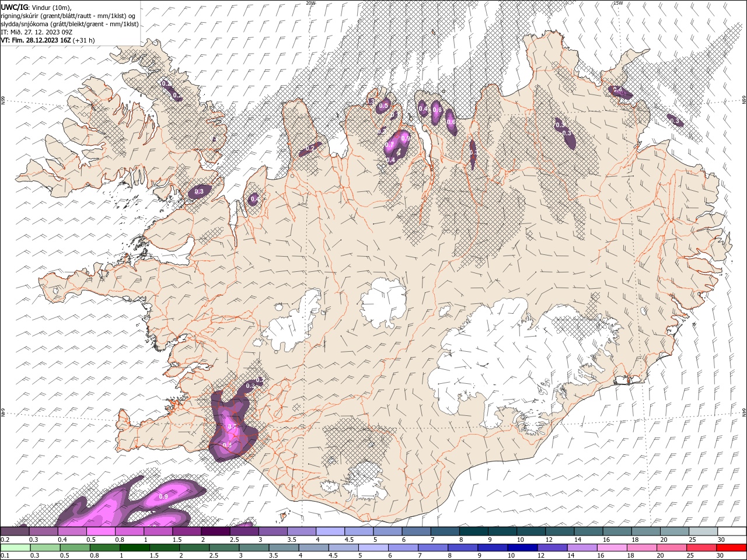Click the '2.5' label in the bottom legend row
The image size is (747, 560).
tap(214, 555)
